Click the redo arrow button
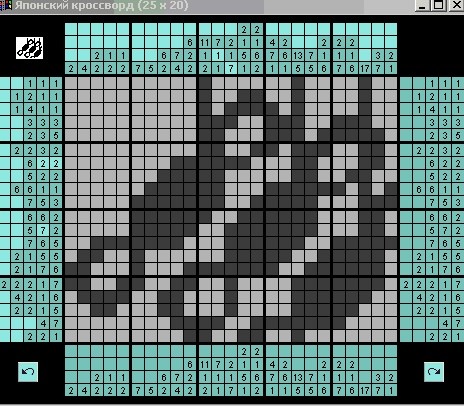464x406 pixels. [x=434, y=372]
